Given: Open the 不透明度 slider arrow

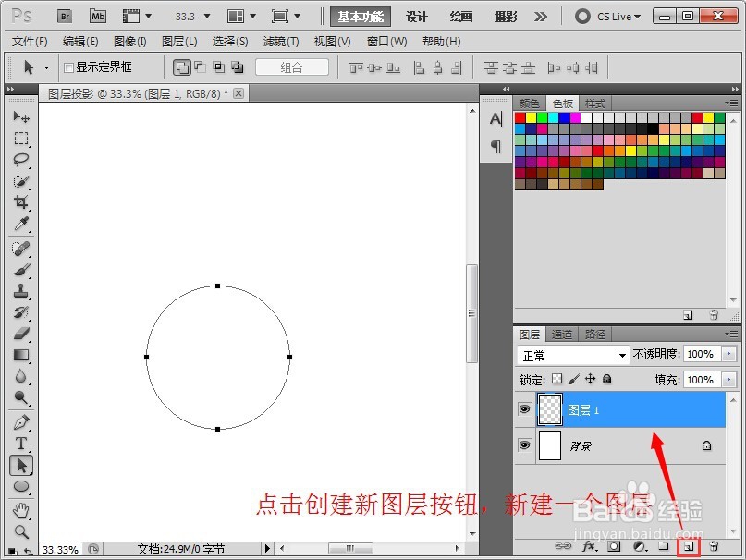Looking at the screenshot, I should coord(728,354).
